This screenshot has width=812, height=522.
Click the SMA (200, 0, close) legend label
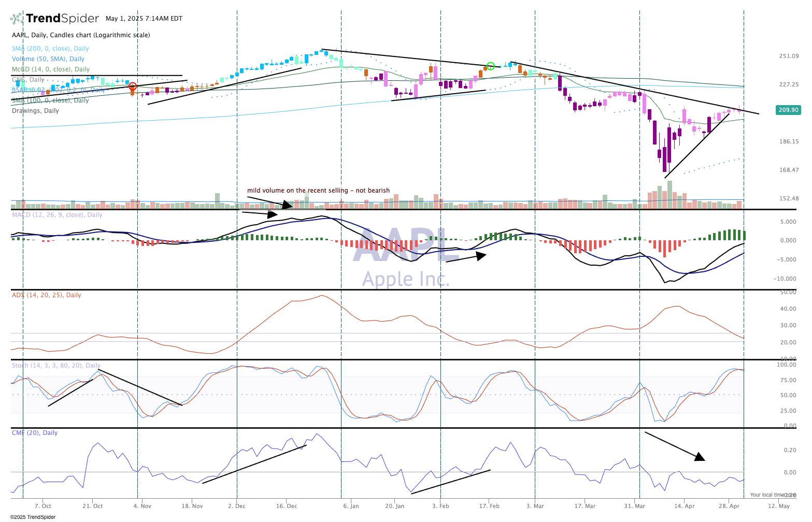tap(50, 49)
